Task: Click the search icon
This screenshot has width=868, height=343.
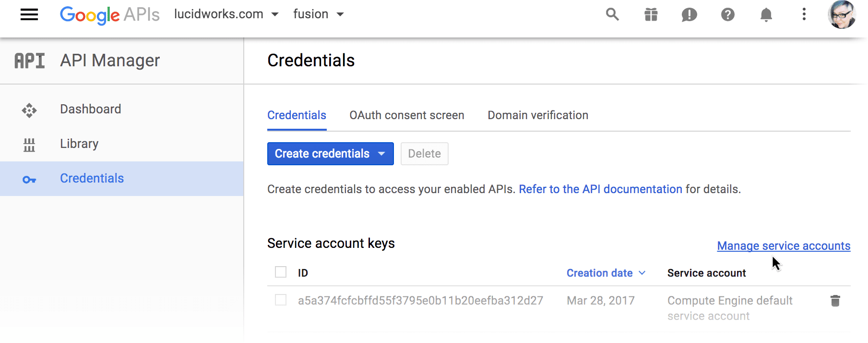Action: [612, 14]
